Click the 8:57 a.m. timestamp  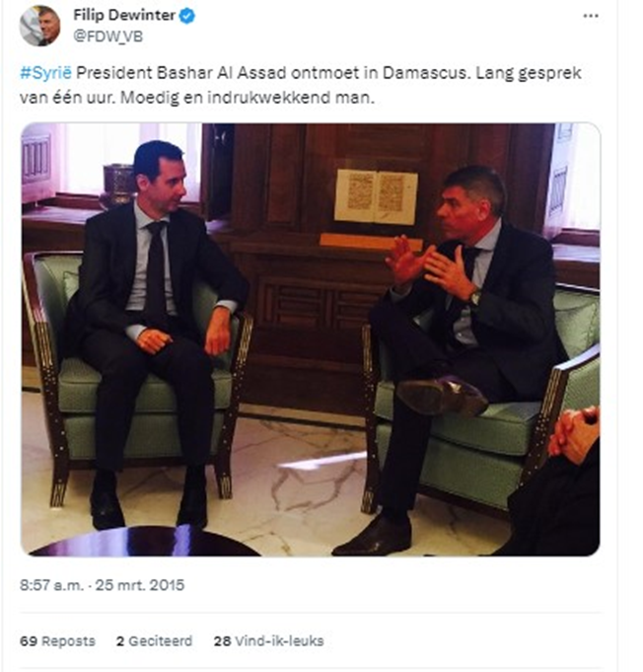coord(51,585)
